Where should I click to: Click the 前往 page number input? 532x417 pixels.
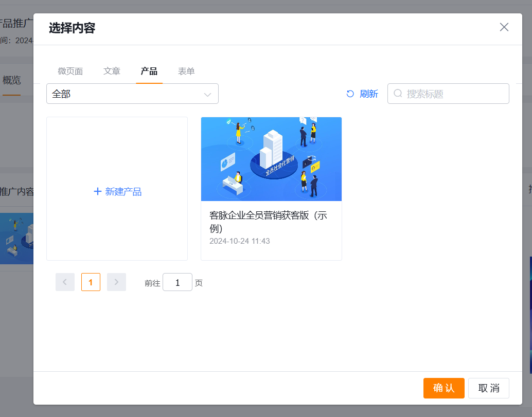178,282
